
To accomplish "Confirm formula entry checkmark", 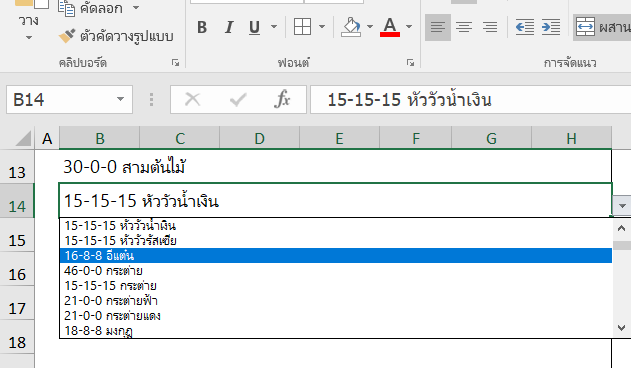I will (x=238, y=99).
